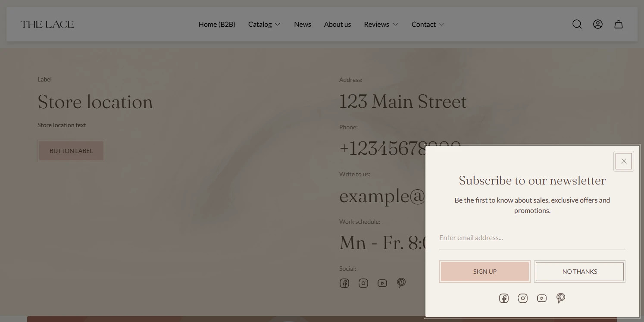The height and width of the screenshot is (322, 644).
Task: Open Facebook icon under Social section
Action: 344,283
